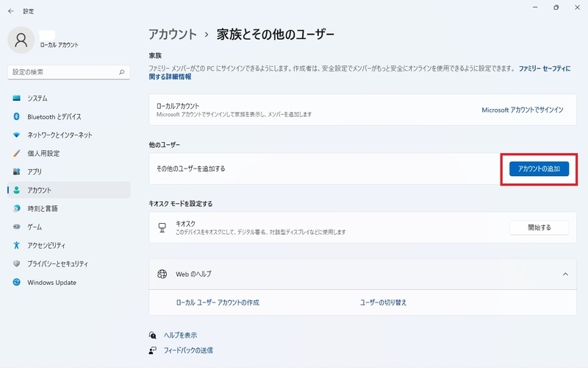This screenshot has height=368, width=588.
Task: Click the Web help globe icon
Action: pos(162,274)
